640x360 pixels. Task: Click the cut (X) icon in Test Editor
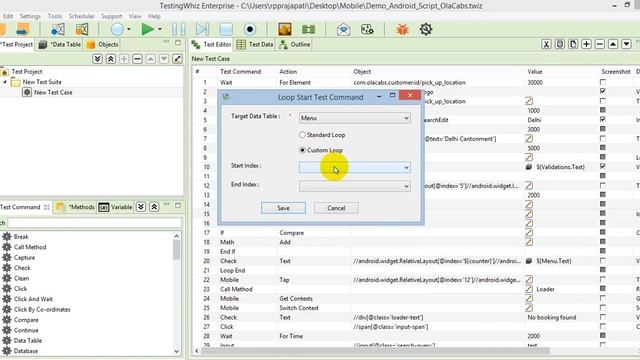click(x=546, y=44)
